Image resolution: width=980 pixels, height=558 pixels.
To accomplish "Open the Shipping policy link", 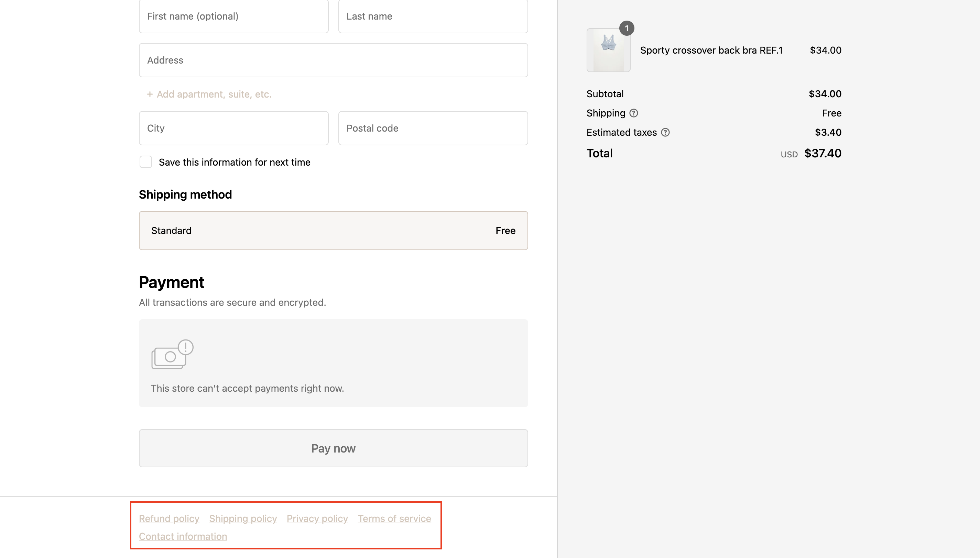I will [243, 518].
